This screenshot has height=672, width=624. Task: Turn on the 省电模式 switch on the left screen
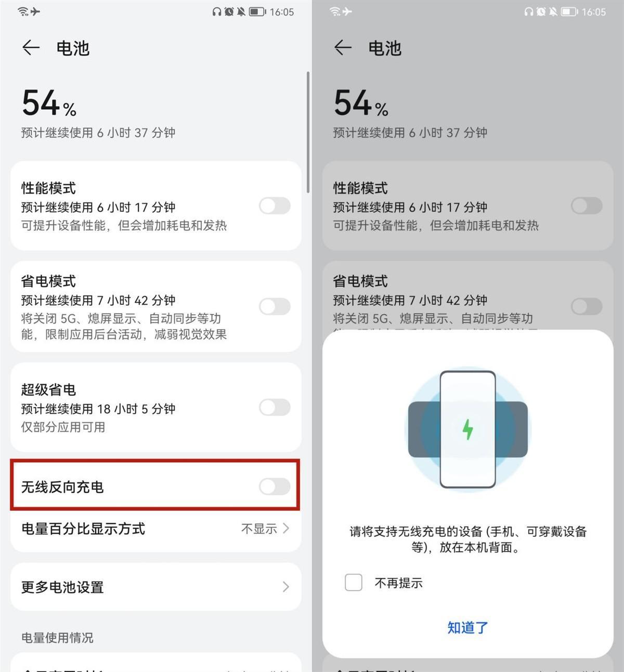point(275,306)
